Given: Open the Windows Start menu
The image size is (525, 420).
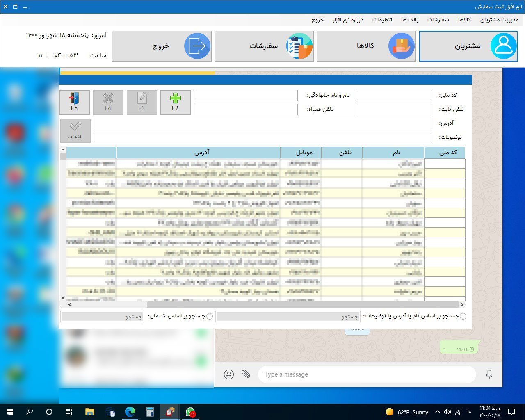Looking at the screenshot, I should [x=10, y=412].
